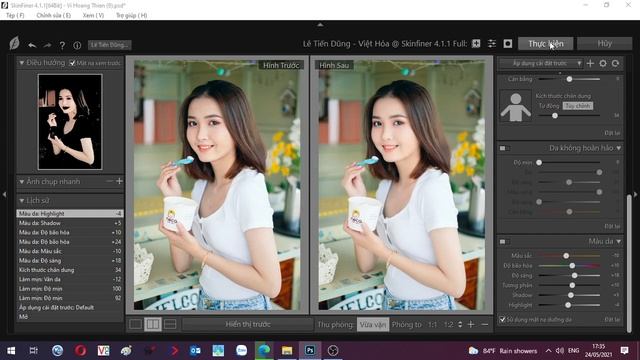The height and width of the screenshot is (360, 640).
Task: Collapse the left panel with the arrow
Action: coord(4,194)
